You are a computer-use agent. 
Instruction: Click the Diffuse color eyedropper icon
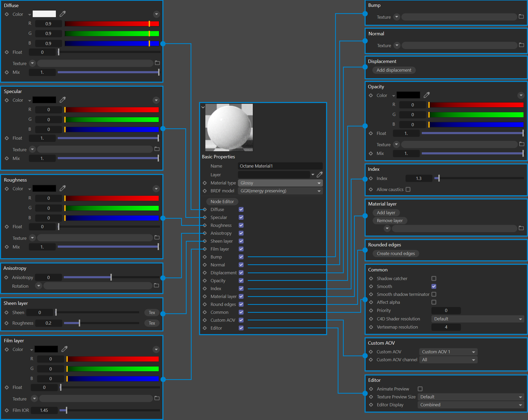tap(62, 14)
